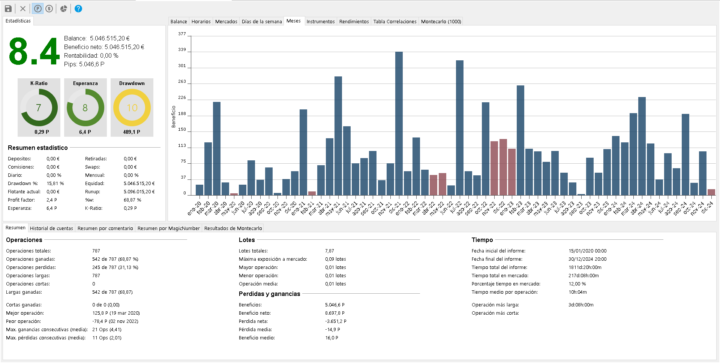Click the Equidad value in summary
Screen dimensions: 720x363
(139, 183)
